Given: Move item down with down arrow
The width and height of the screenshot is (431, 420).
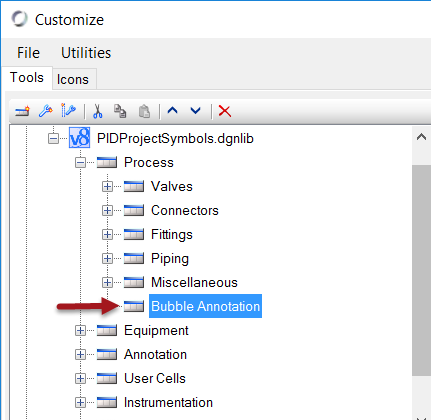Looking at the screenshot, I should click(195, 110).
